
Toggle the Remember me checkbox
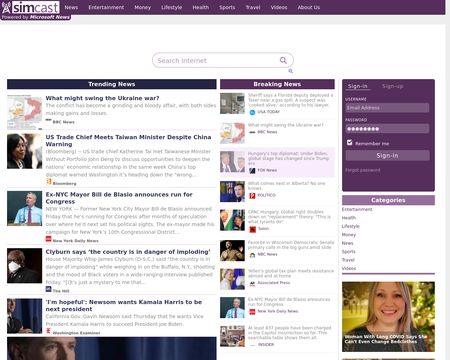coord(349,143)
